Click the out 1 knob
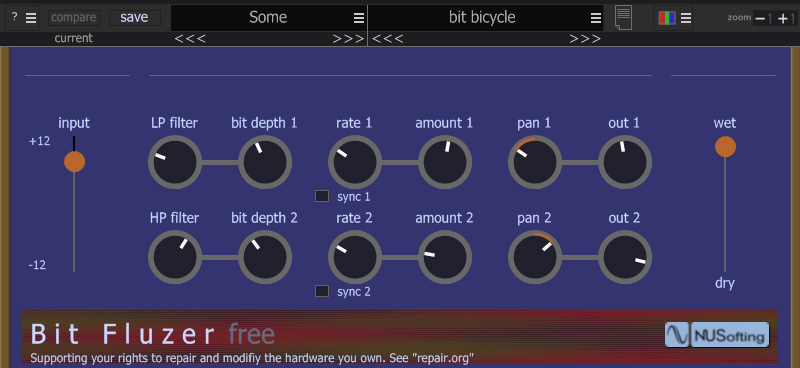800x368 pixels. pyautogui.click(x=625, y=162)
